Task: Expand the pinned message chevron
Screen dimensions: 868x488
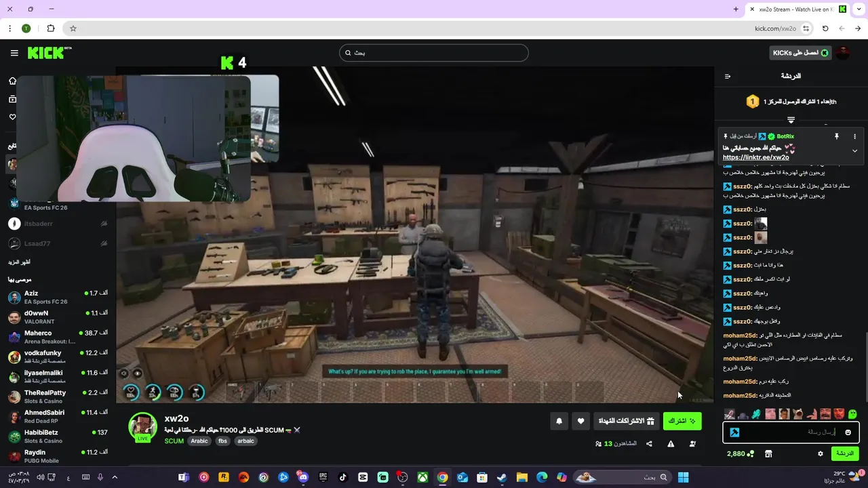Action: pyautogui.click(x=854, y=150)
